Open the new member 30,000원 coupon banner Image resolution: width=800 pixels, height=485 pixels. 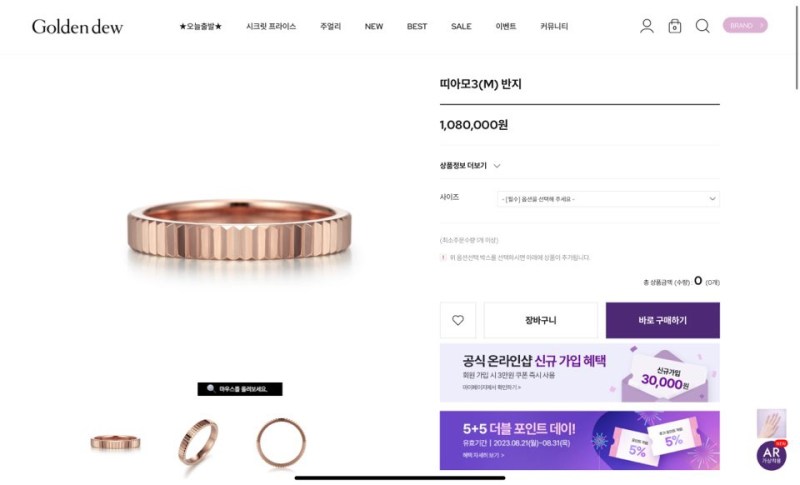580,373
